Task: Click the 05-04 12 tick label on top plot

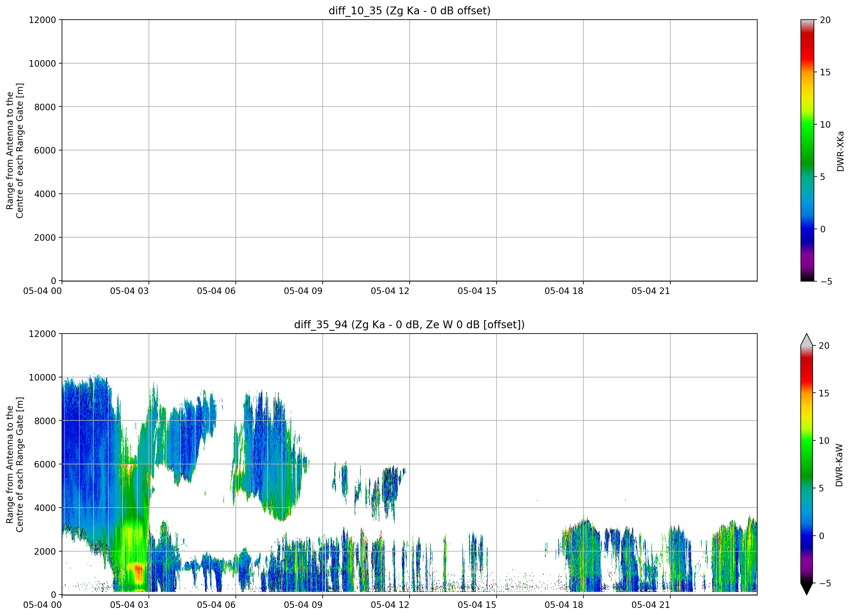Action: [x=390, y=291]
